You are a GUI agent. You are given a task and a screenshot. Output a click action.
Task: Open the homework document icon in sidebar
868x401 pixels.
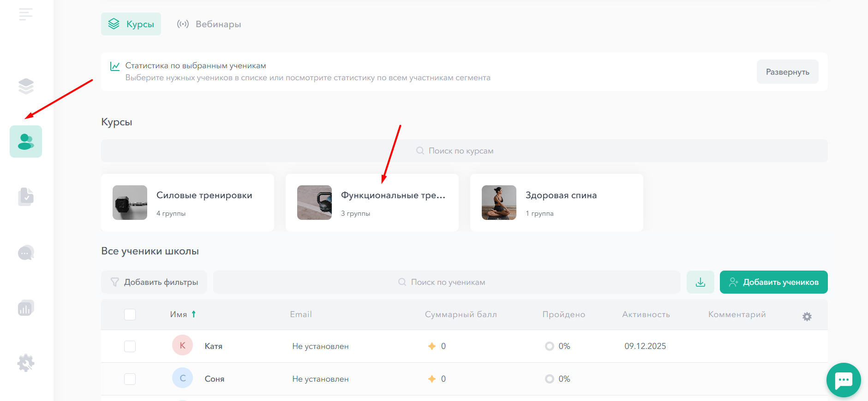(26, 197)
